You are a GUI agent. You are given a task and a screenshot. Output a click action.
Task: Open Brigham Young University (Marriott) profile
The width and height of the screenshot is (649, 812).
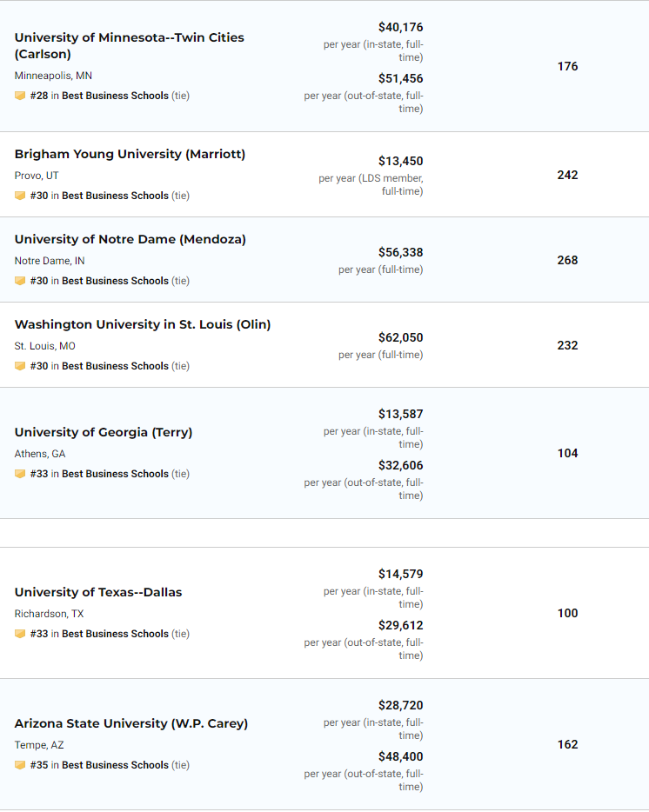[x=130, y=154]
